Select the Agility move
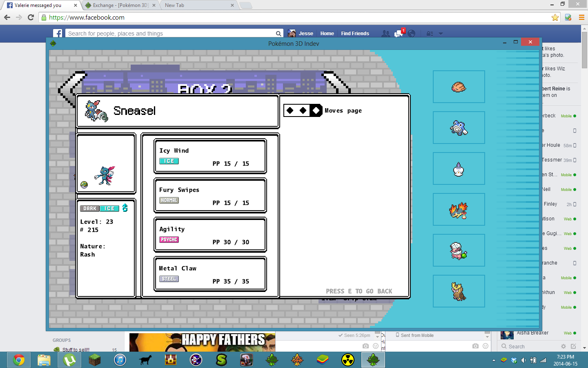Image resolution: width=588 pixels, height=368 pixels. tap(210, 235)
